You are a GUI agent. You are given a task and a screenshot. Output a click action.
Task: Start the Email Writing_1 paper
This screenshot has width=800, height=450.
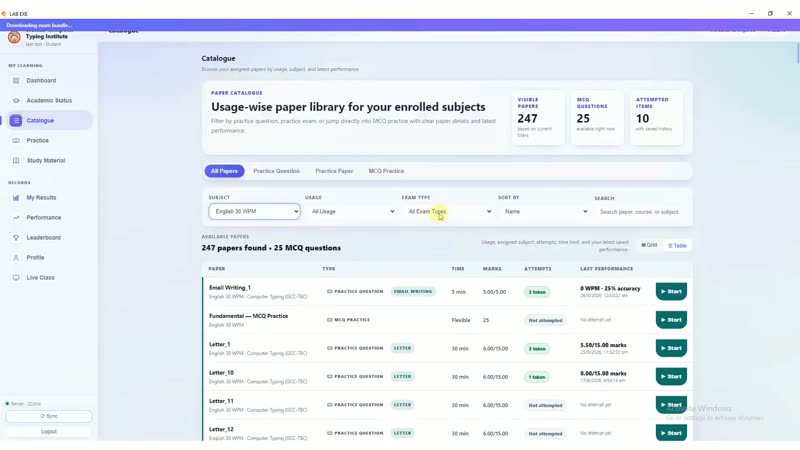(671, 291)
